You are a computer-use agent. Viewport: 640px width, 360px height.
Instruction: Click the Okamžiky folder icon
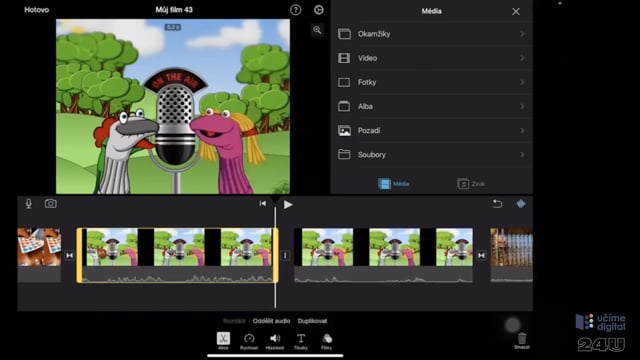[x=344, y=34]
